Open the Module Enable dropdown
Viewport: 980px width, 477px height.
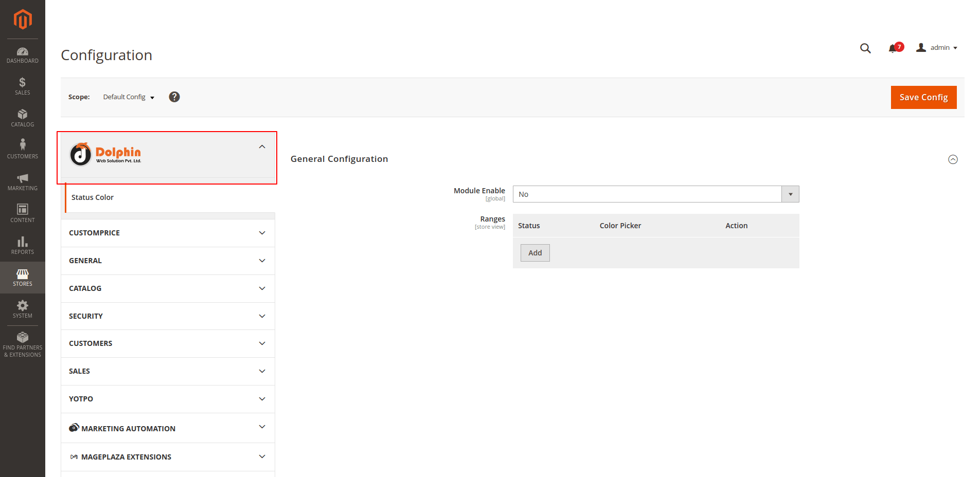point(655,194)
